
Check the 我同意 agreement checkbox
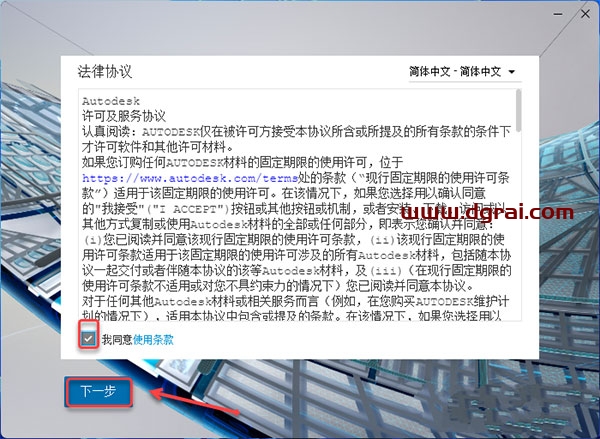click(90, 339)
